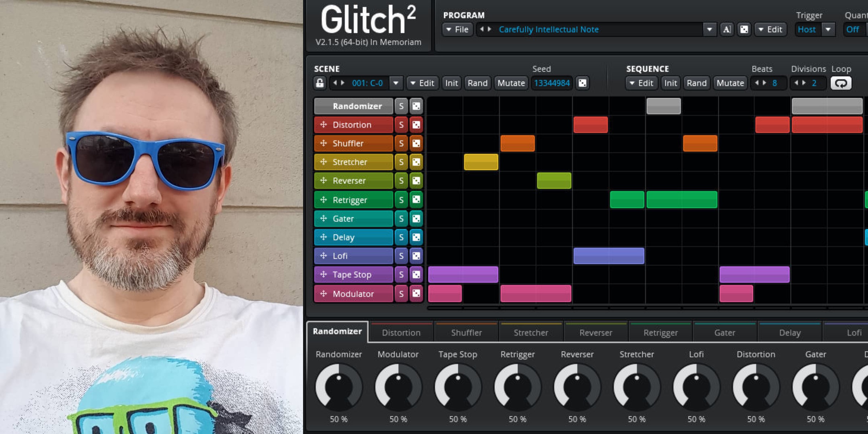Click the Tape Stop randomizer knob
The height and width of the screenshot is (434, 868).
(x=458, y=387)
